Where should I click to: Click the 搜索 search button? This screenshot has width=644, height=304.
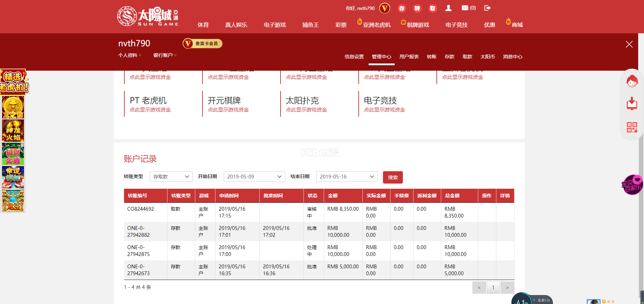[x=393, y=177]
